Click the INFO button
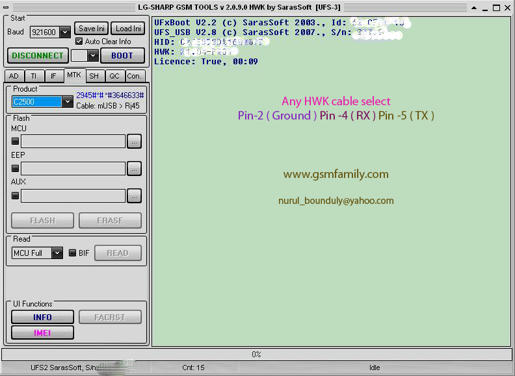 (43, 317)
